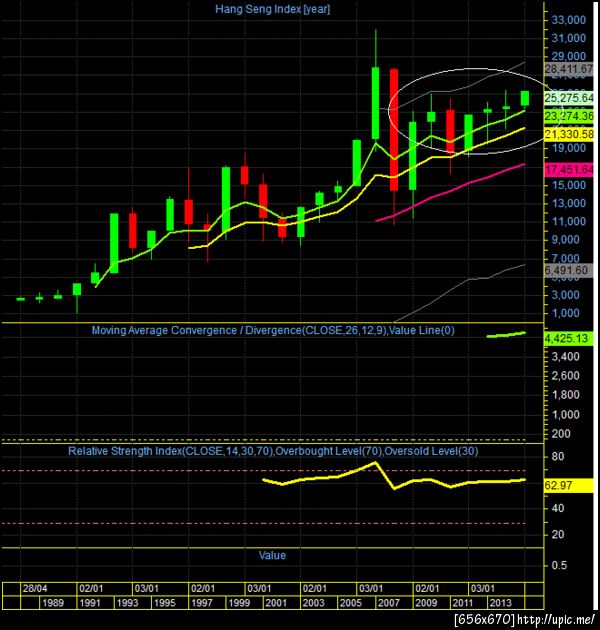The height and width of the screenshot is (630, 600).
Task: Click the Hang Seng Index [year] title
Action: 272,9
